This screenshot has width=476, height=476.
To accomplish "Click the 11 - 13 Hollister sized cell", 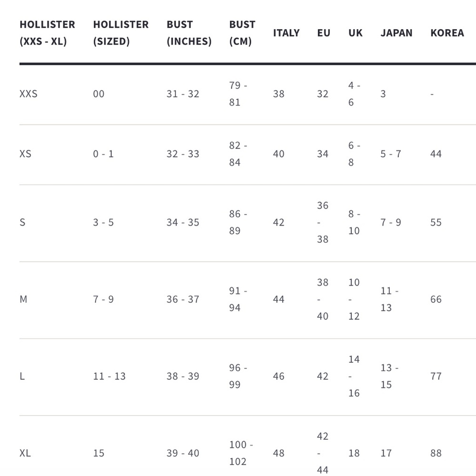I will click(109, 376).
